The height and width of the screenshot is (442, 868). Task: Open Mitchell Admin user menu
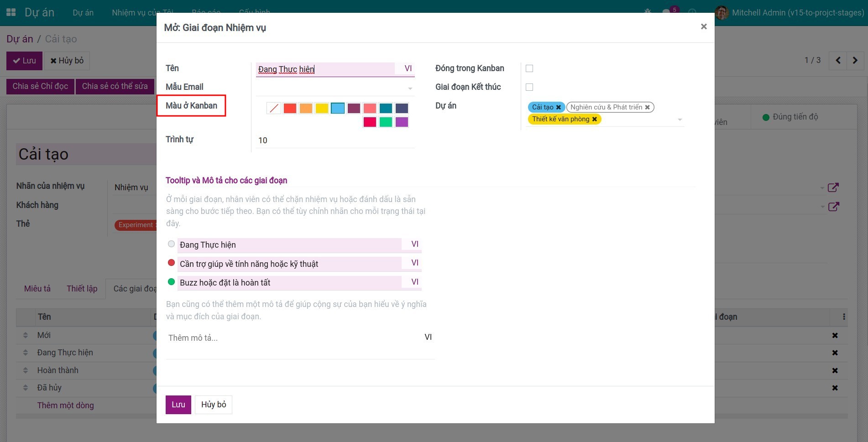click(790, 13)
